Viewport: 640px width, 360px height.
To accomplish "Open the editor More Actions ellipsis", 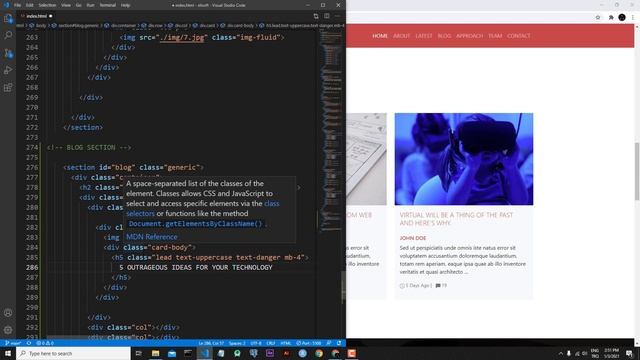I will pyautogui.click(x=338, y=16).
